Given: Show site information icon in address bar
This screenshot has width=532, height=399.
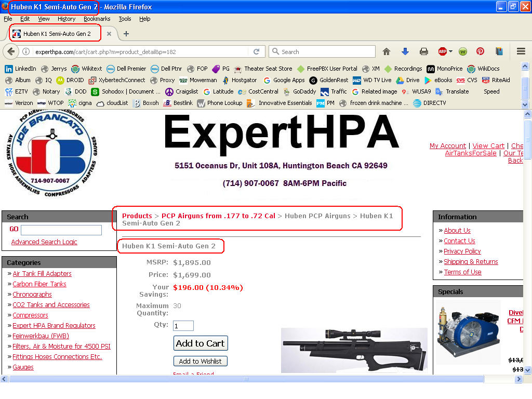Looking at the screenshot, I should click(x=26, y=51).
